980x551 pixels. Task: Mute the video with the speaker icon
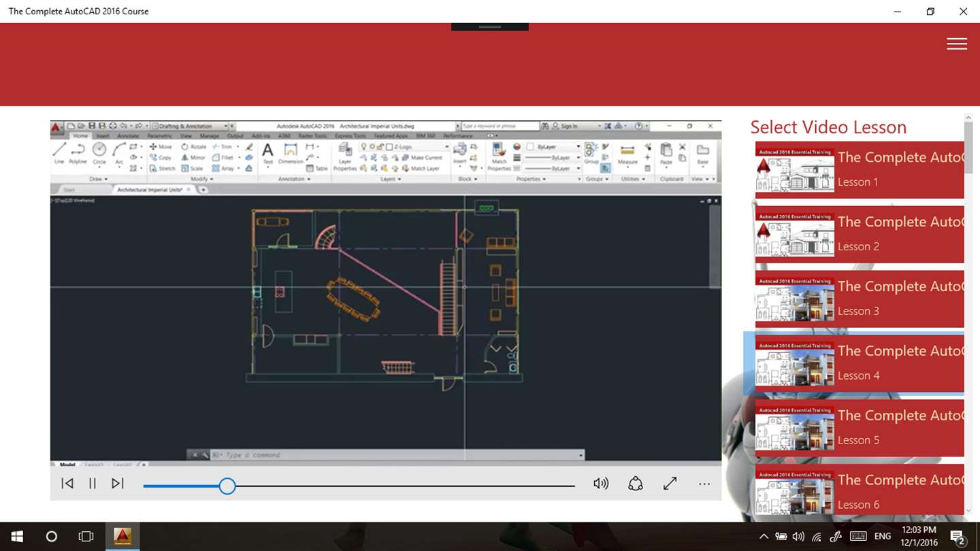tap(601, 484)
